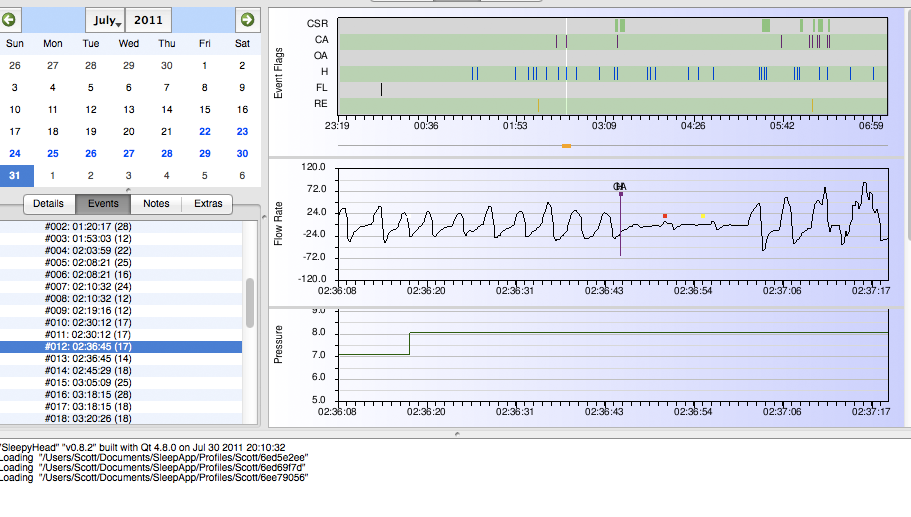Select July 30 in calendar

[x=242, y=154]
